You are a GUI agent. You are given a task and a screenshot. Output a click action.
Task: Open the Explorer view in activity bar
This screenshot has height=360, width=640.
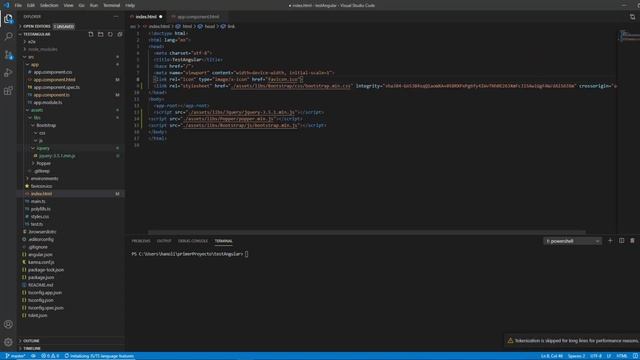(8, 19)
